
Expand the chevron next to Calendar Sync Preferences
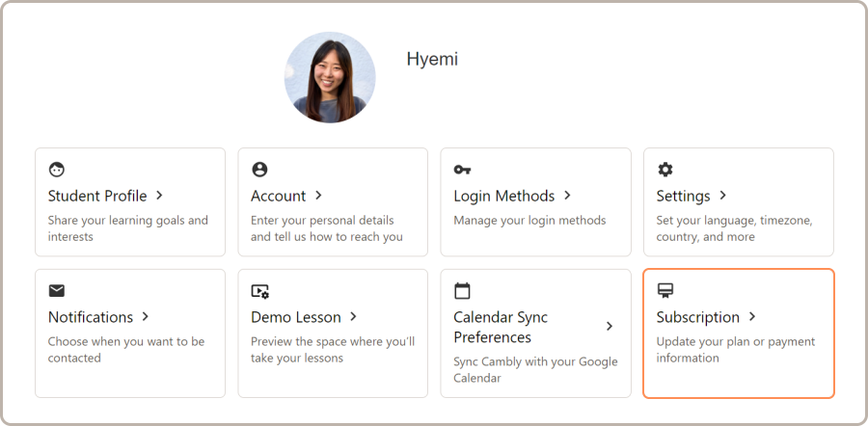[x=610, y=327]
